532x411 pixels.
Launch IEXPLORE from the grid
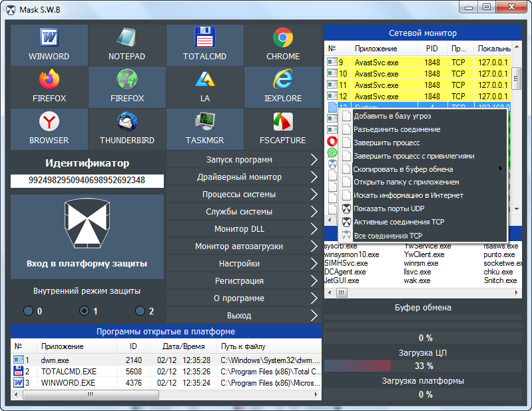(x=283, y=87)
